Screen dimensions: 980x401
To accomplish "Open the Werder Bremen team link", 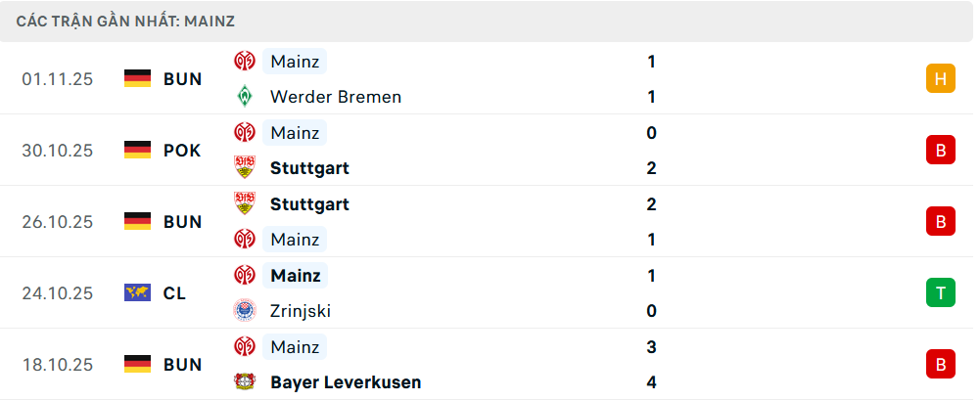I will click(335, 97).
